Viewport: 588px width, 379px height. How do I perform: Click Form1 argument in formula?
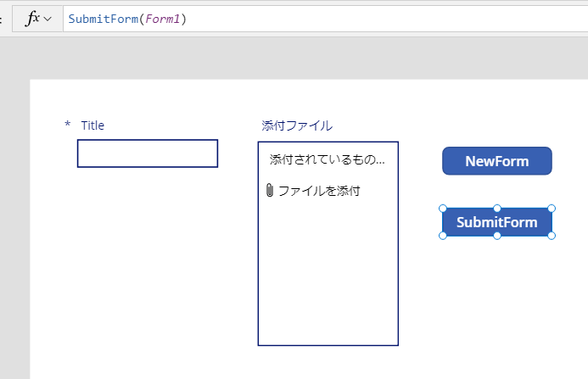point(163,19)
